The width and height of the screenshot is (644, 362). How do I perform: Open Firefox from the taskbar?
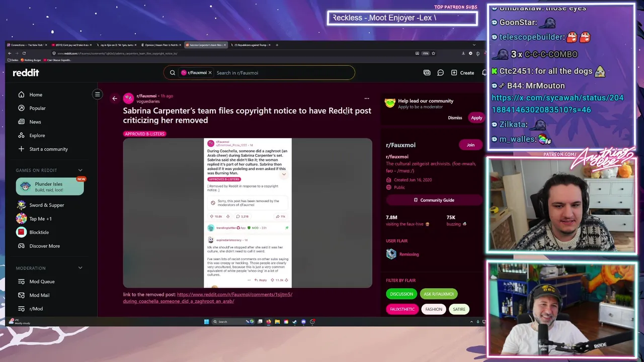click(269, 322)
